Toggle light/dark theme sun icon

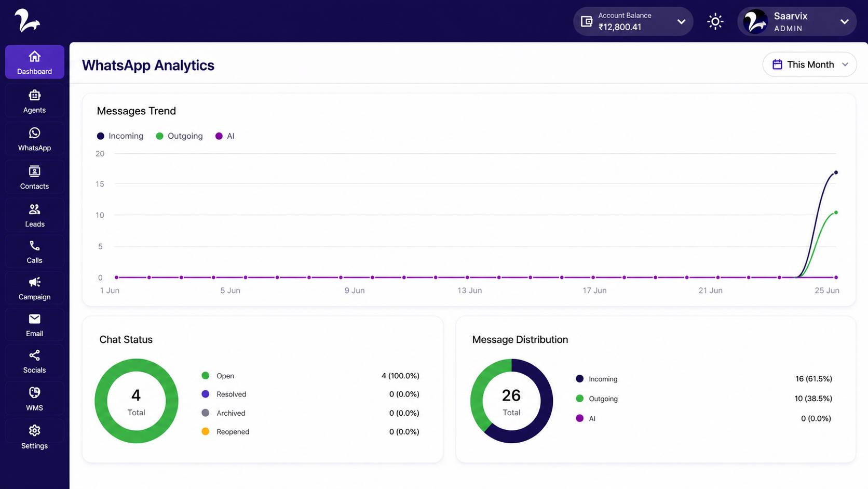click(x=715, y=21)
